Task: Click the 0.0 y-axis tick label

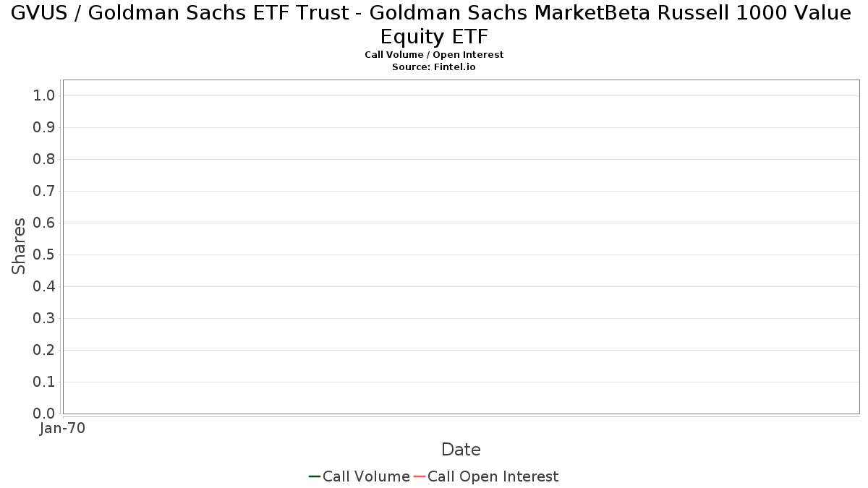Action: point(44,414)
